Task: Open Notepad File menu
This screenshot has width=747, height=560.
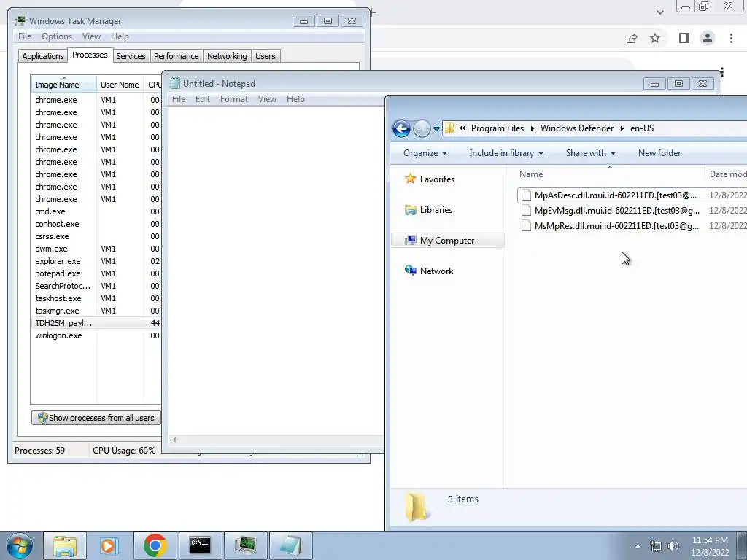Action: pyautogui.click(x=179, y=99)
